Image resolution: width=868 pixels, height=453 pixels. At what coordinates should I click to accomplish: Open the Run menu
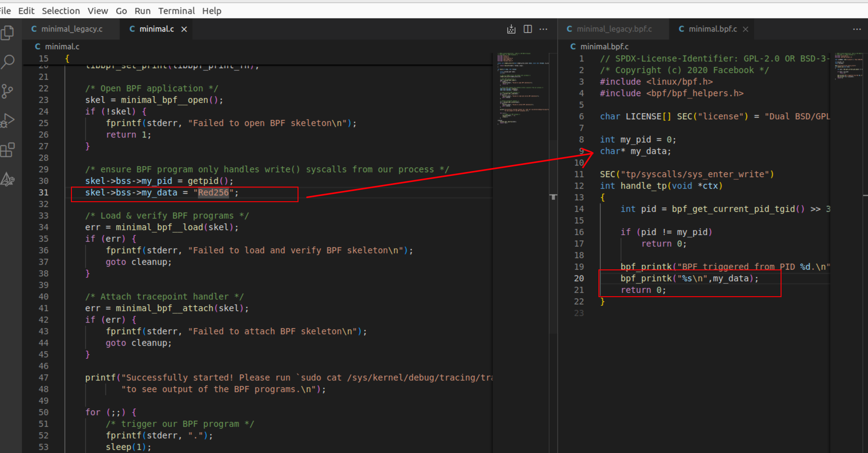click(143, 11)
